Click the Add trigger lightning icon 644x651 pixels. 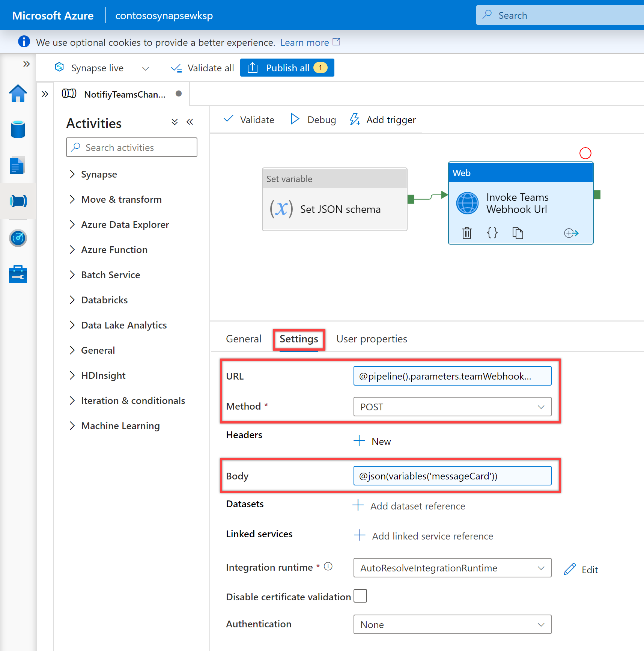[x=354, y=119]
